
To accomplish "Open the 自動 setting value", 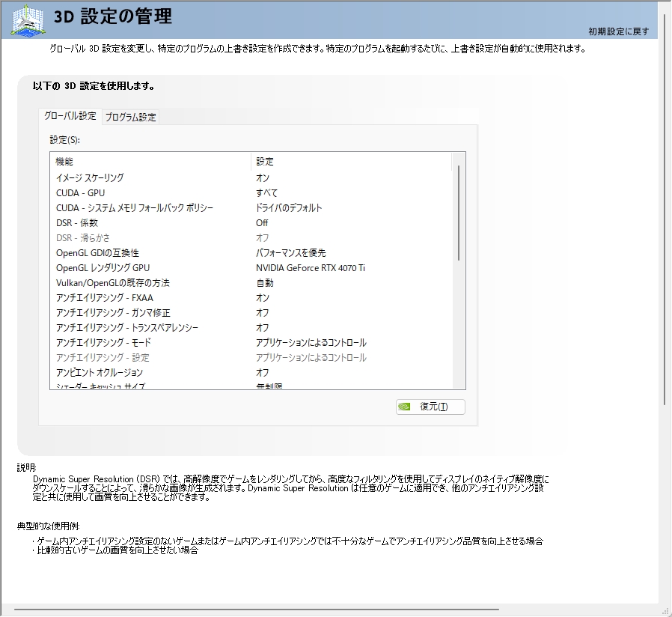I will (265, 283).
